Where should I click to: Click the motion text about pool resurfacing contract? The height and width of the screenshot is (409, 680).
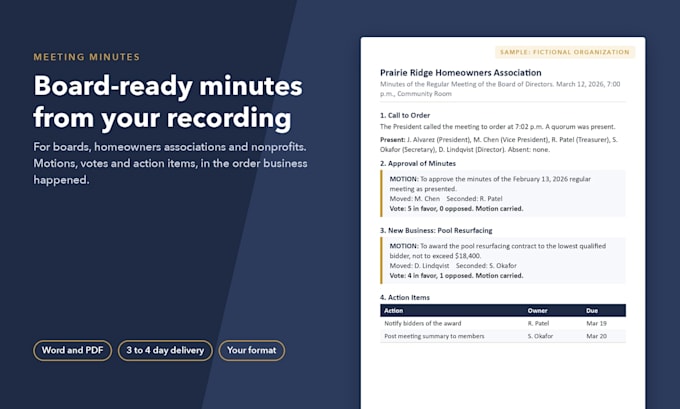497,251
